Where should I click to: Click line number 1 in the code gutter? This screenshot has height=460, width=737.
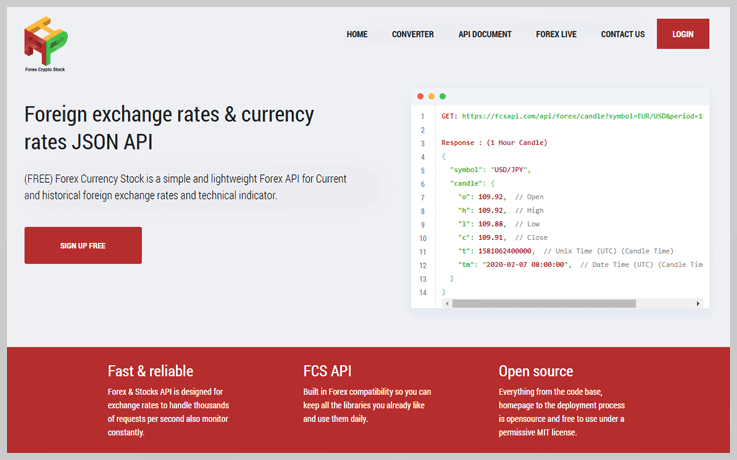click(423, 116)
